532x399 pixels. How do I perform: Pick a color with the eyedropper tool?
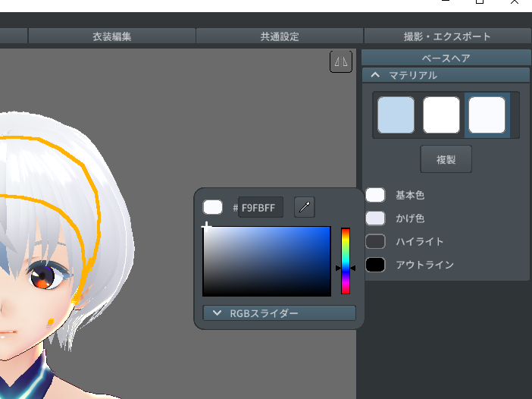[304, 207]
